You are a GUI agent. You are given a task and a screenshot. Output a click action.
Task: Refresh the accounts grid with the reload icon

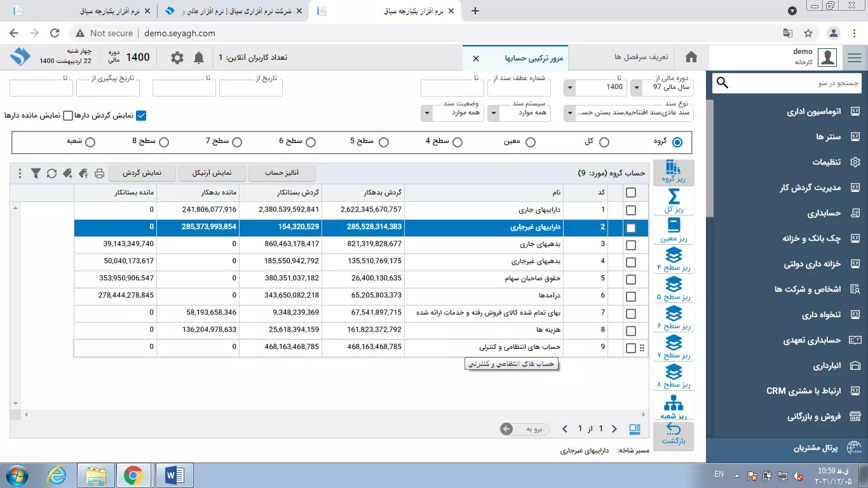click(x=51, y=173)
